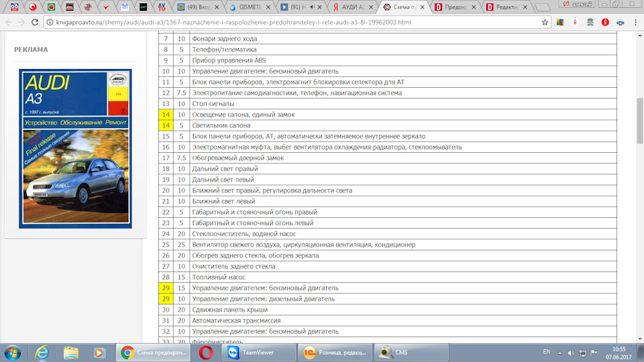Click the page vertical scrollbar thumb
Screen dimensions: 644x362
(640, 121)
